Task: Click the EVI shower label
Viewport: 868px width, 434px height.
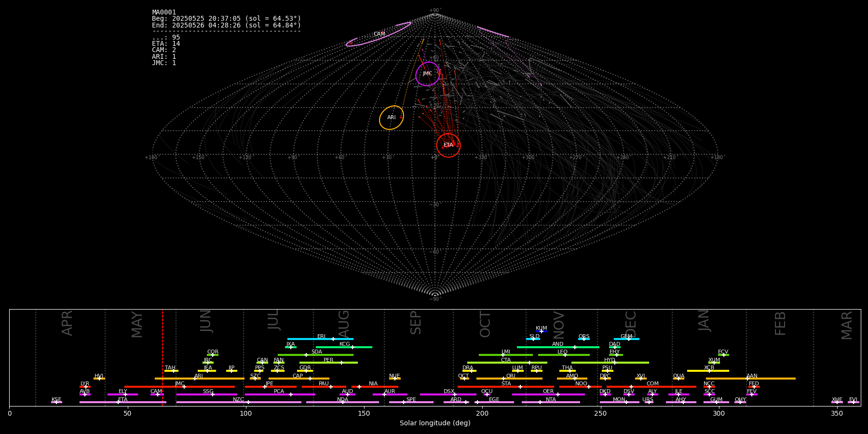Action: [x=853, y=400]
